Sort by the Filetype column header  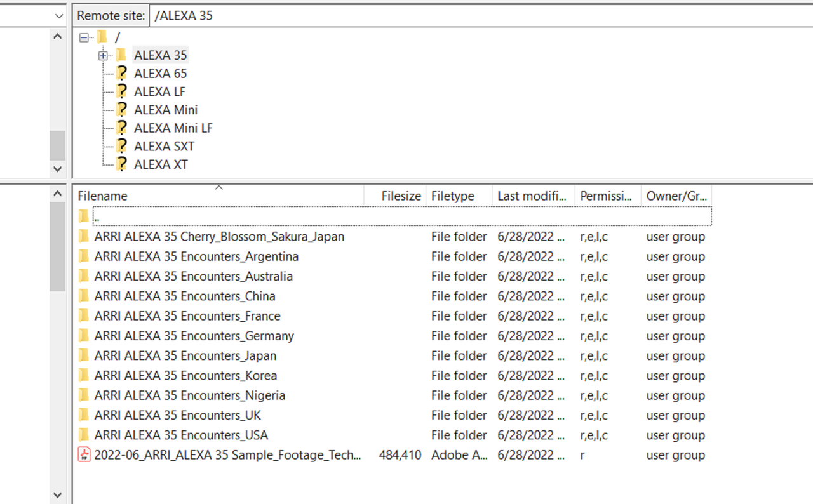[459, 196]
